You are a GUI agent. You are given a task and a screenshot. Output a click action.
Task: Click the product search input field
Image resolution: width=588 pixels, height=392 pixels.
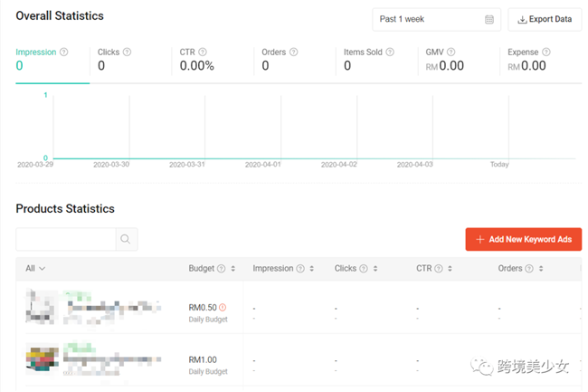(x=65, y=239)
